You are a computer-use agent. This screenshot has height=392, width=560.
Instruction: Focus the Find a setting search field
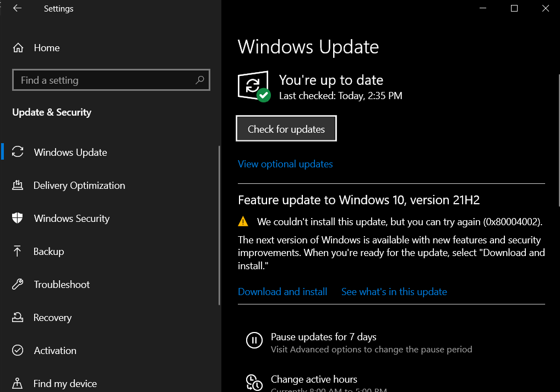pos(111,80)
